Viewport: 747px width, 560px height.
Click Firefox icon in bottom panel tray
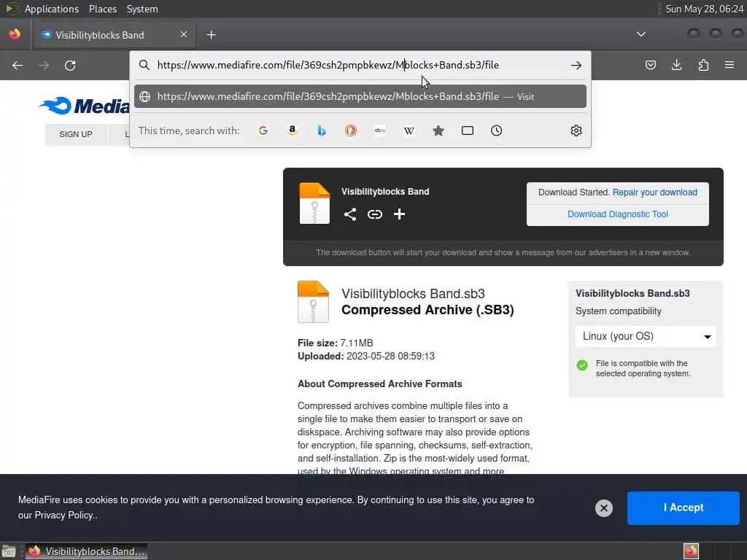(x=691, y=551)
